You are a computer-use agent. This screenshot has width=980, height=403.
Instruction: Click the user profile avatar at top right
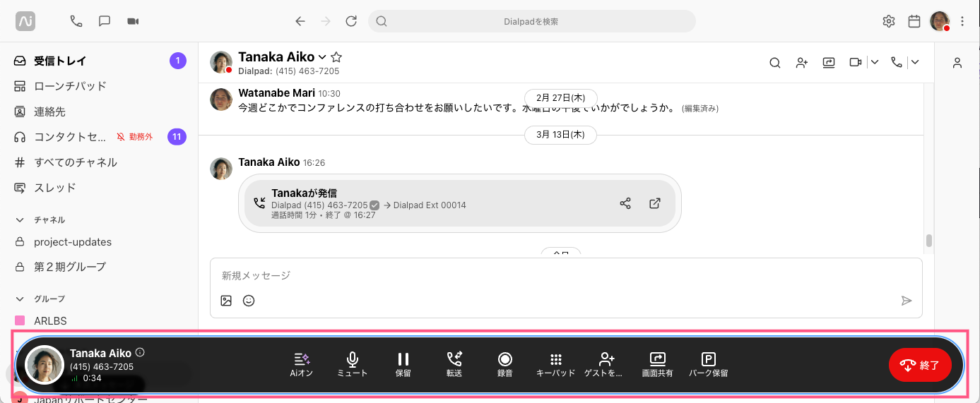pyautogui.click(x=940, y=21)
